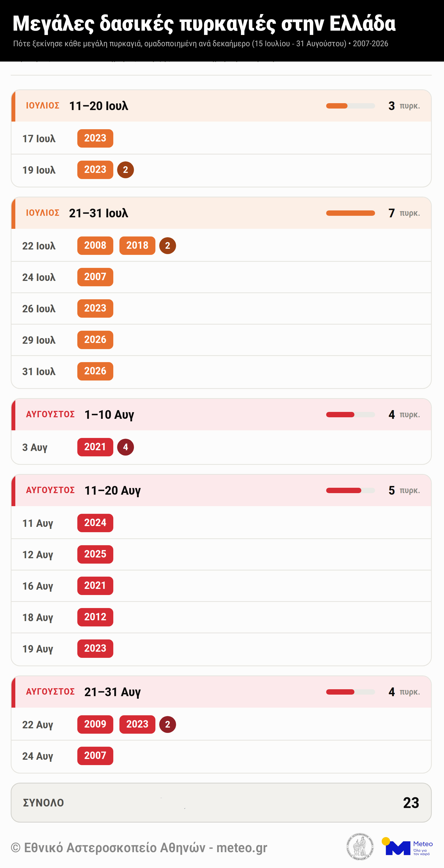This screenshot has width=444, height=868.
Task: Expand the 1–10 Αυγ section header
Action: 221,414
